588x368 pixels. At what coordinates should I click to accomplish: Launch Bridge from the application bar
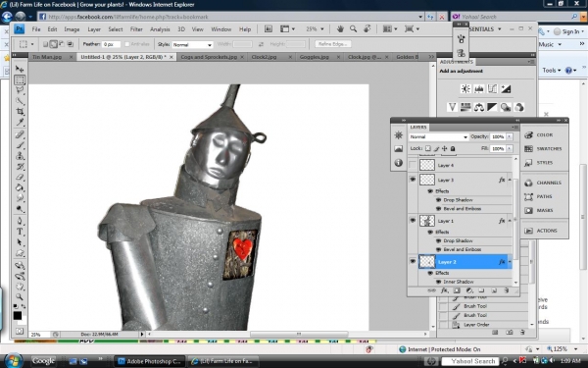point(269,28)
